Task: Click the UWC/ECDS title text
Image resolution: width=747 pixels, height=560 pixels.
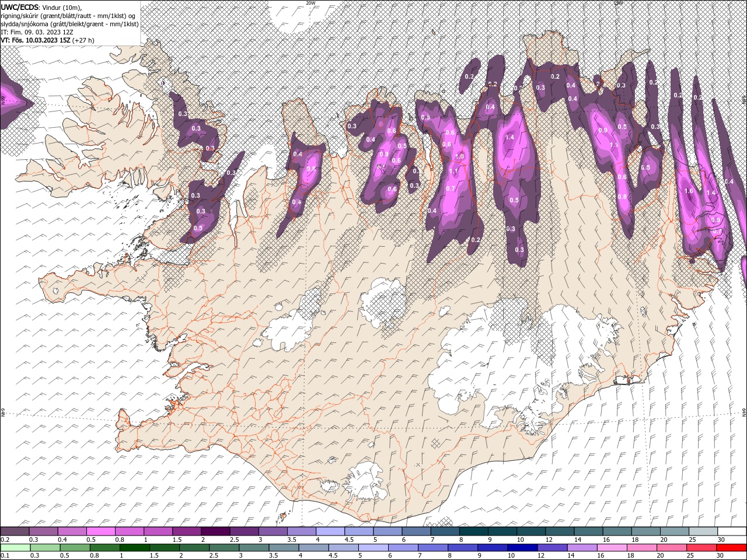Action: pyautogui.click(x=20, y=7)
